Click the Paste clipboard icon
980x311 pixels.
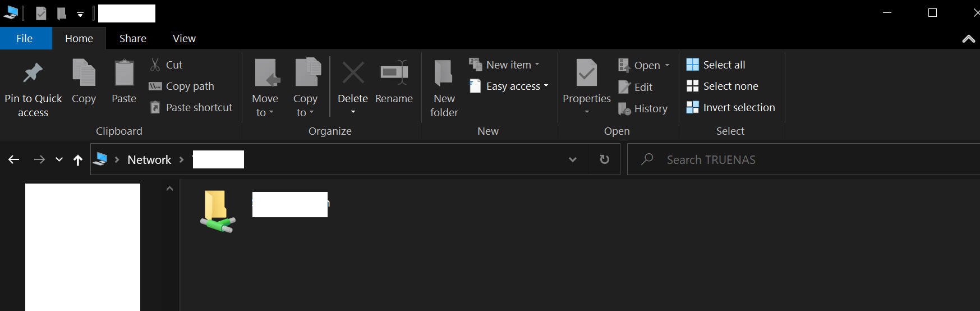[x=124, y=74]
